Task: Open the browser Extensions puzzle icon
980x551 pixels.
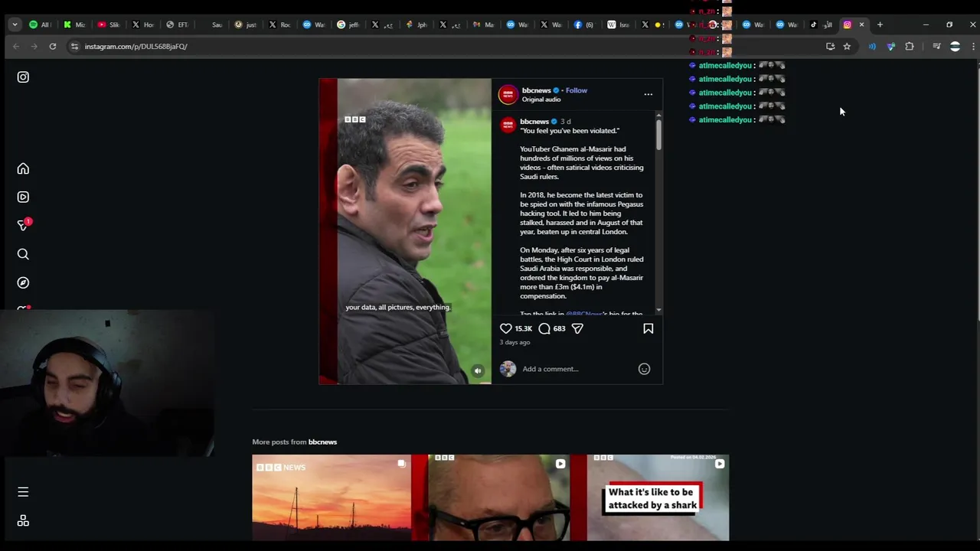Action: pos(910,47)
